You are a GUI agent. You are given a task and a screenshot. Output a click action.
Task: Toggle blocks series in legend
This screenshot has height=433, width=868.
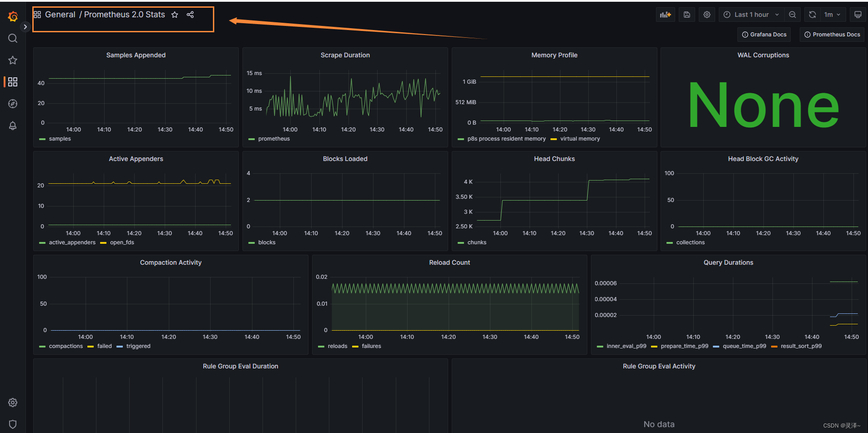tap(267, 242)
